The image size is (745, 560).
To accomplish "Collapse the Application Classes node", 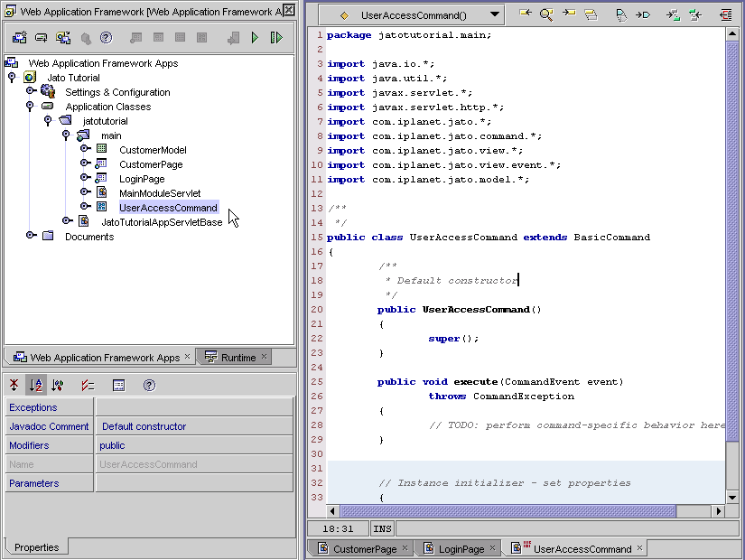I will coord(30,106).
